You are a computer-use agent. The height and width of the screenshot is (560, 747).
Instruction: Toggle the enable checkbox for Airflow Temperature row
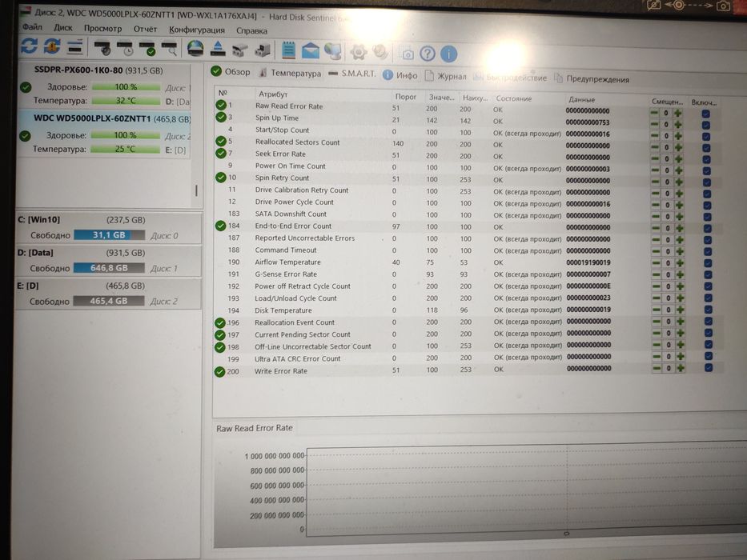[708, 263]
